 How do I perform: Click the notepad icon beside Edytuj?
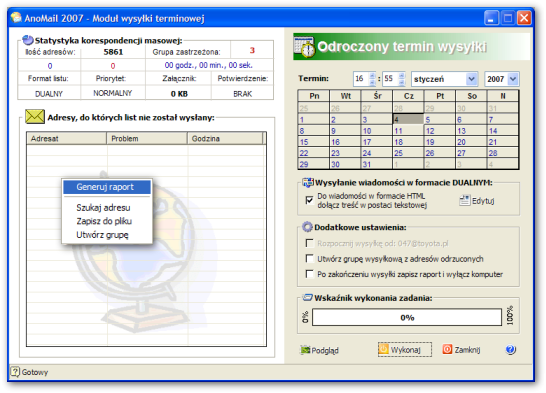click(465, 200)
